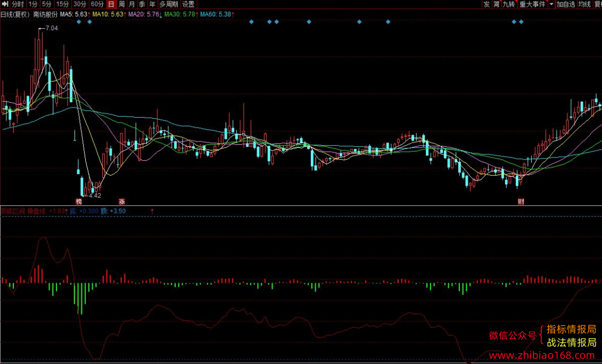This screenshot has width=602, height=364.
Task: Click the MA30: 5.78 value
Action: [x=180, y=14]
